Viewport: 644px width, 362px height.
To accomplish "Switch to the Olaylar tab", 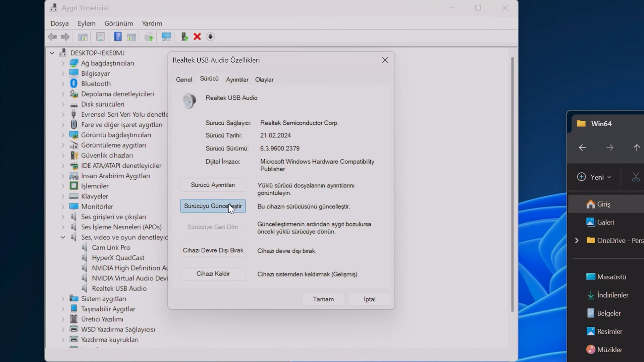I will point(264,80).
